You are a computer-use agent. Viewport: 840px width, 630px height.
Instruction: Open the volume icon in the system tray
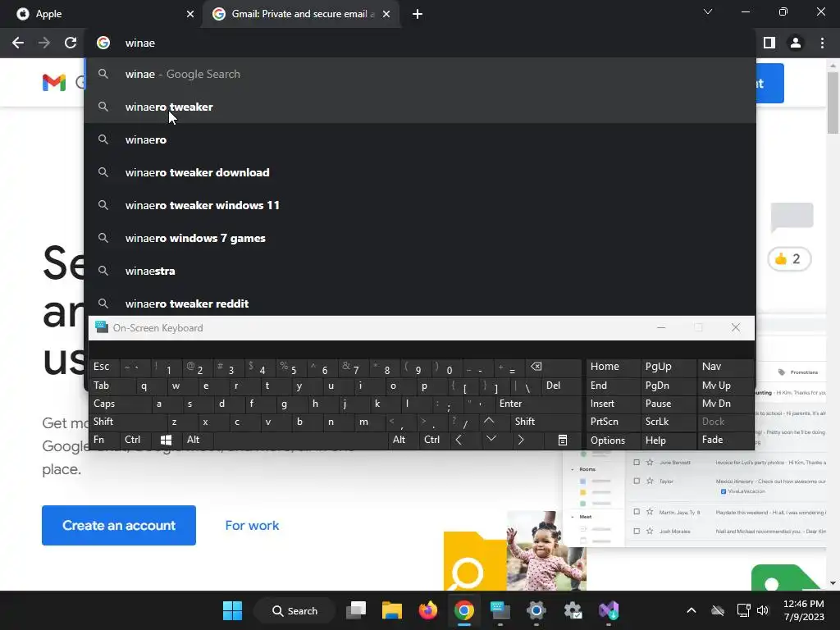(762, 610)
